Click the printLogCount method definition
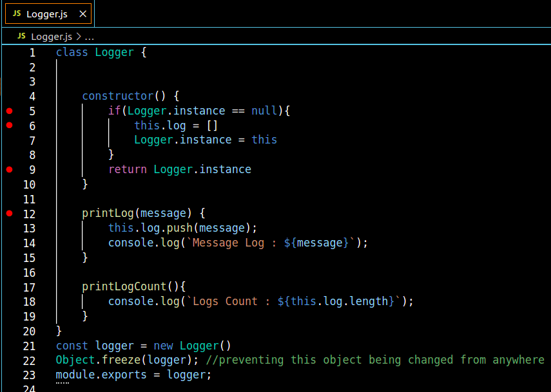Viewport: 551px width, 392px height. (x=124, y=286)
